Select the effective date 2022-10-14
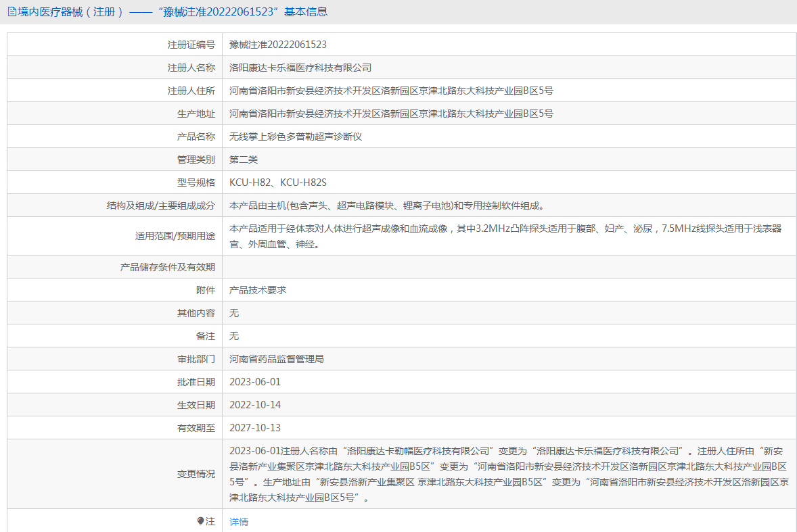Viewport: 797px width, 532px height. (x=255, y=405)
